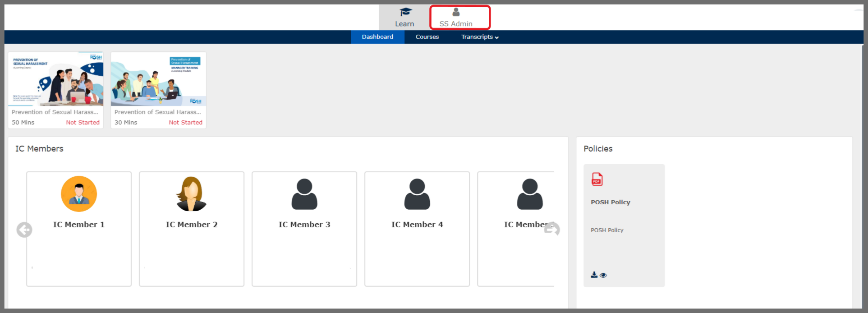Open the Manager Training course thumbnail

click(x=159, y=79)
